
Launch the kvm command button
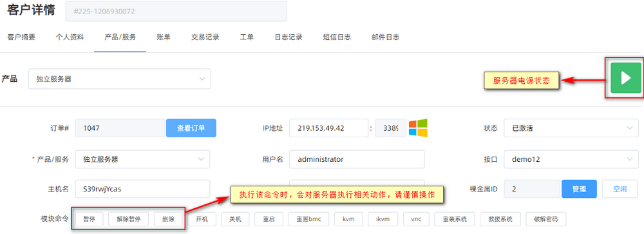(348, 219)
